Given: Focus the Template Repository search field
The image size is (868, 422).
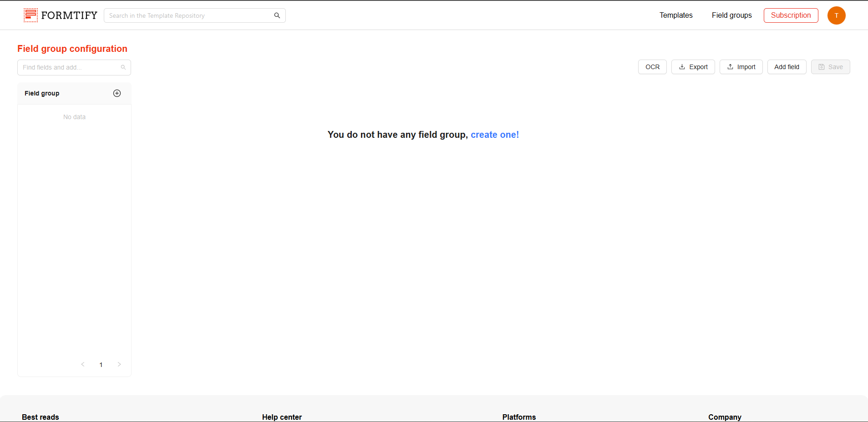Looking at the screenshot, I should point(189,15).
